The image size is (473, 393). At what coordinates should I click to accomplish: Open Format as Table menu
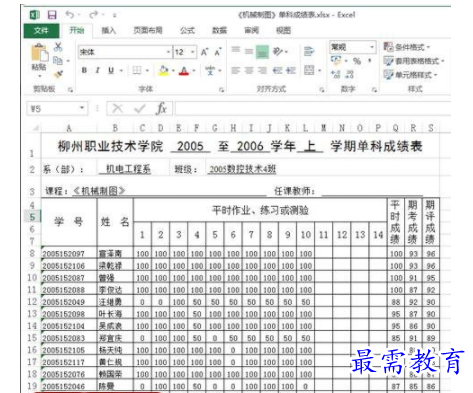[x=414, y=61]
